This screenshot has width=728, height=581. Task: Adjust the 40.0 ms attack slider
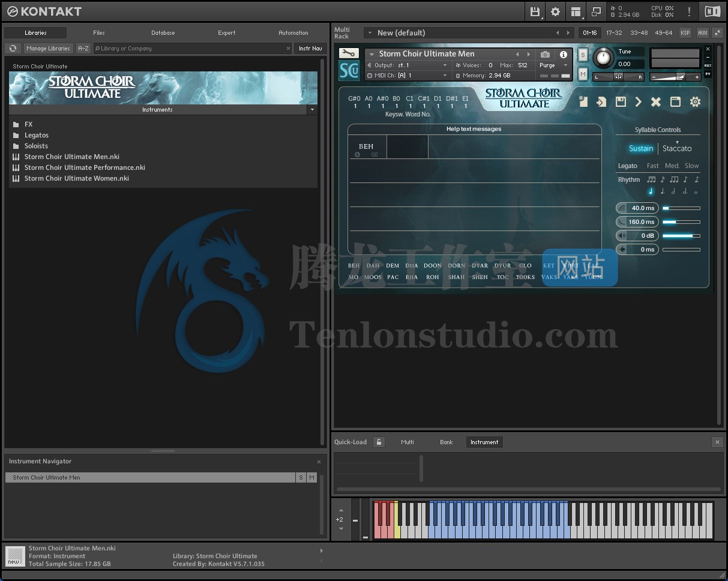pyautogui.click(x=681, y=208)
